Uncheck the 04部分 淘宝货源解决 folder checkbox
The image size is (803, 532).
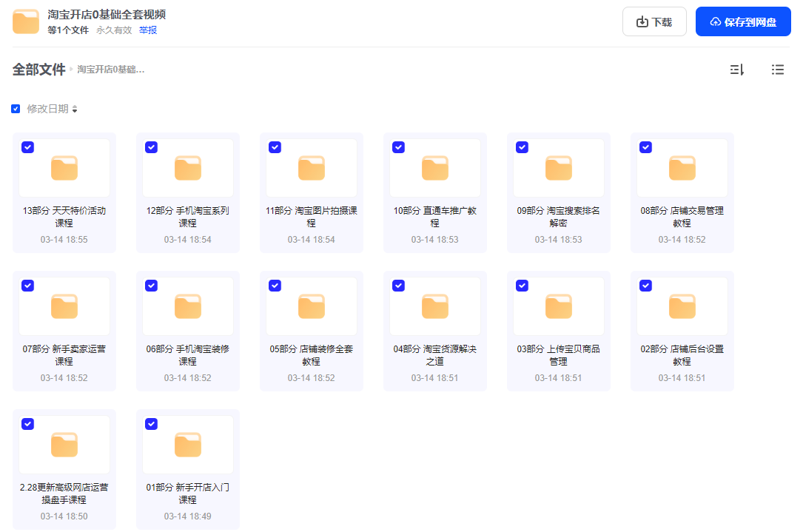(398, 286)
